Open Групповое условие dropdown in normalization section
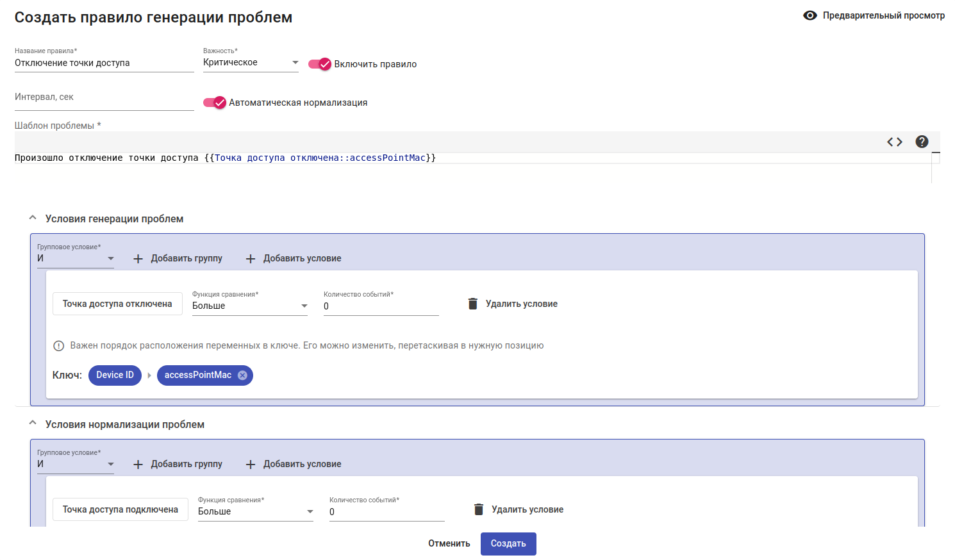 pos(75,464)
